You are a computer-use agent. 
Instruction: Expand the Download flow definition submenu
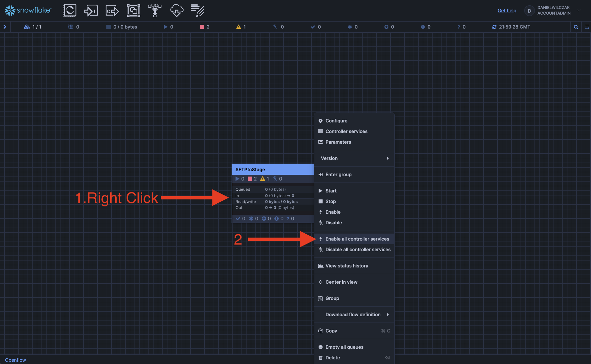pos(354,315)
